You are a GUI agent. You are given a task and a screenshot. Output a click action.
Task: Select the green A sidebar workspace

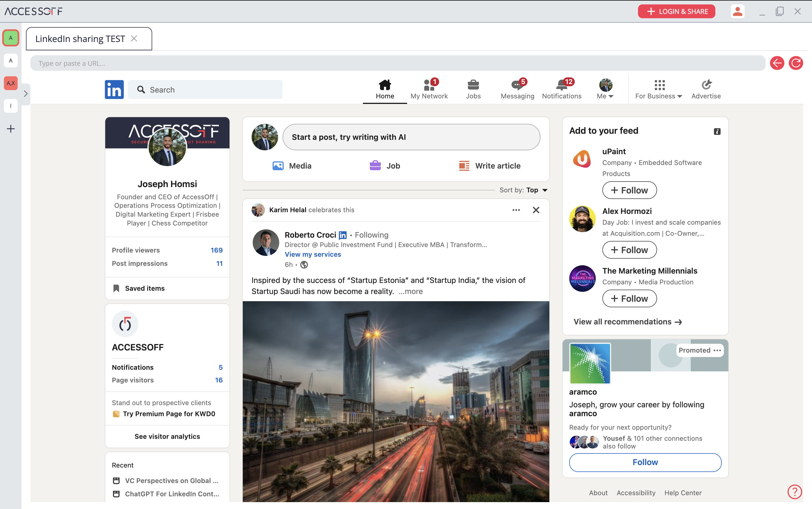click(x=11, y=38)
